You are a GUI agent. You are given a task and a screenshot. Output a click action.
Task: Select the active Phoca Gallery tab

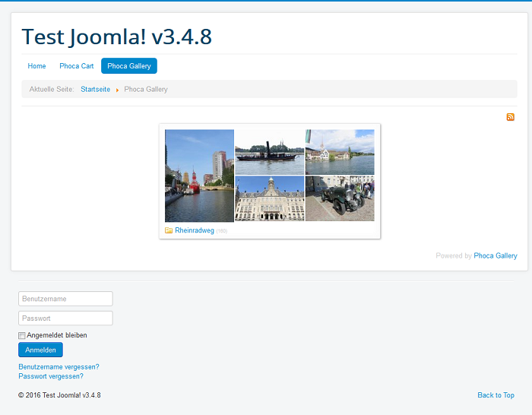pyautogui.click(x=129, y=66)
